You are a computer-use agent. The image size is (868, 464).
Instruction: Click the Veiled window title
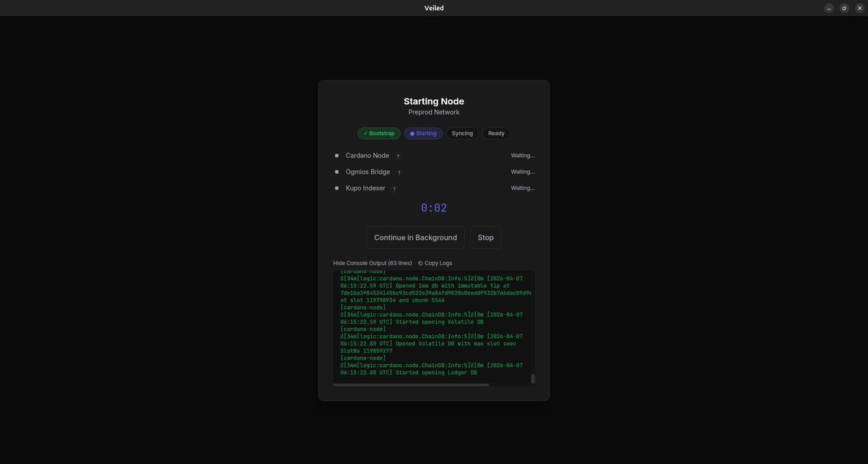coord(434,8)
